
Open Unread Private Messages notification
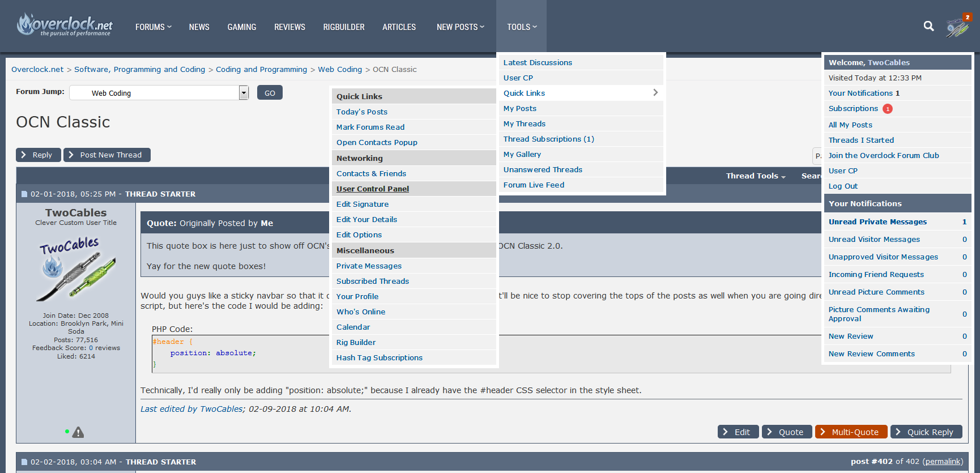(877, 221)
